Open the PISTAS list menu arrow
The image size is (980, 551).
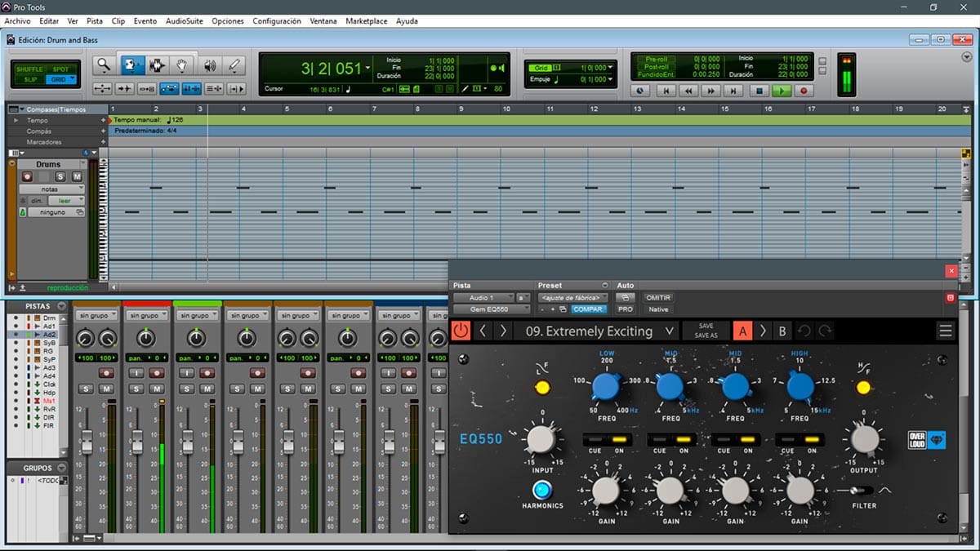point(61,306)
